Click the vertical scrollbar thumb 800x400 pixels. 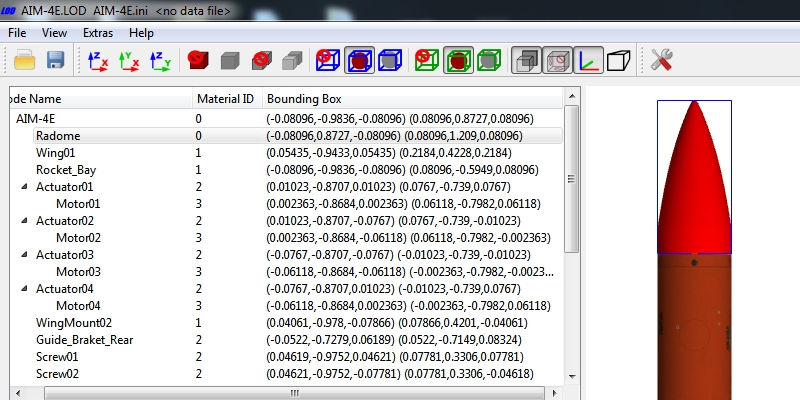coord(572,179)
